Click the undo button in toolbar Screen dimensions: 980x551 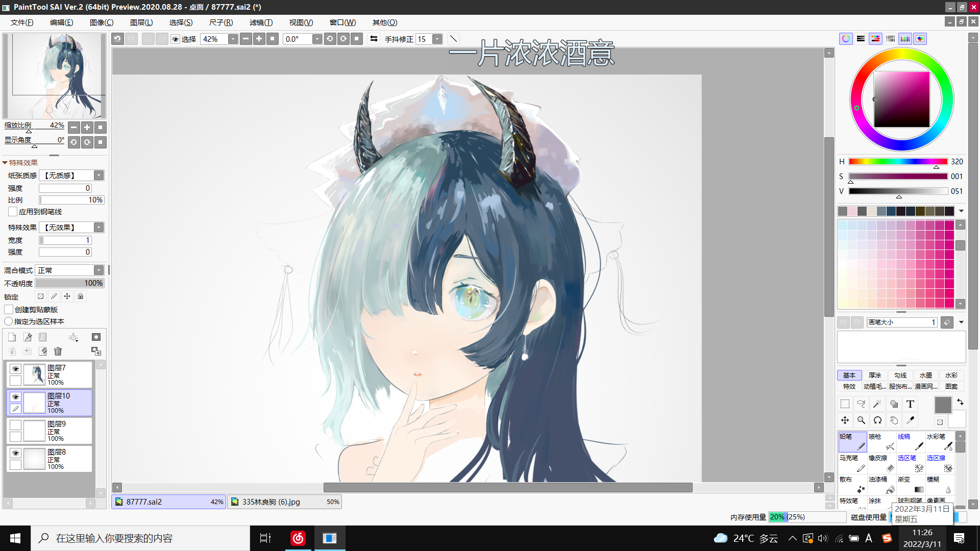(118, 39)
